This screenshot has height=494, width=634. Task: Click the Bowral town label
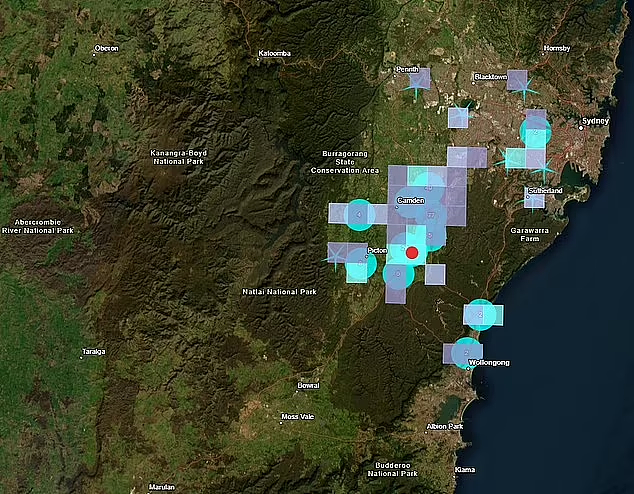tap(309, 385)
